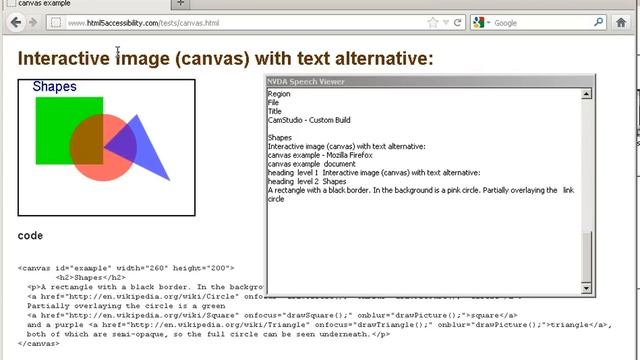Screen dimensions: 640x360
Task: Click the '<canvas id="example"' code line
Action: pos(126,268)
